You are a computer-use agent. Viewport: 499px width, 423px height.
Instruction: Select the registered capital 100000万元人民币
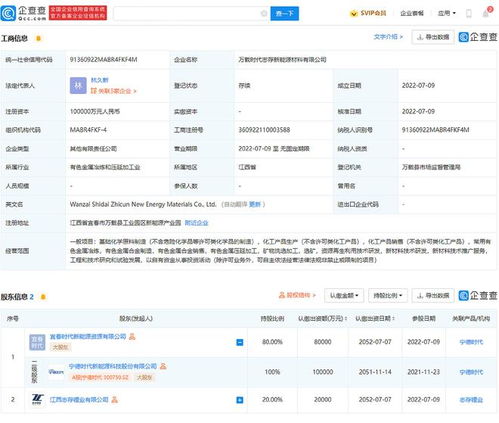[95, 111]
